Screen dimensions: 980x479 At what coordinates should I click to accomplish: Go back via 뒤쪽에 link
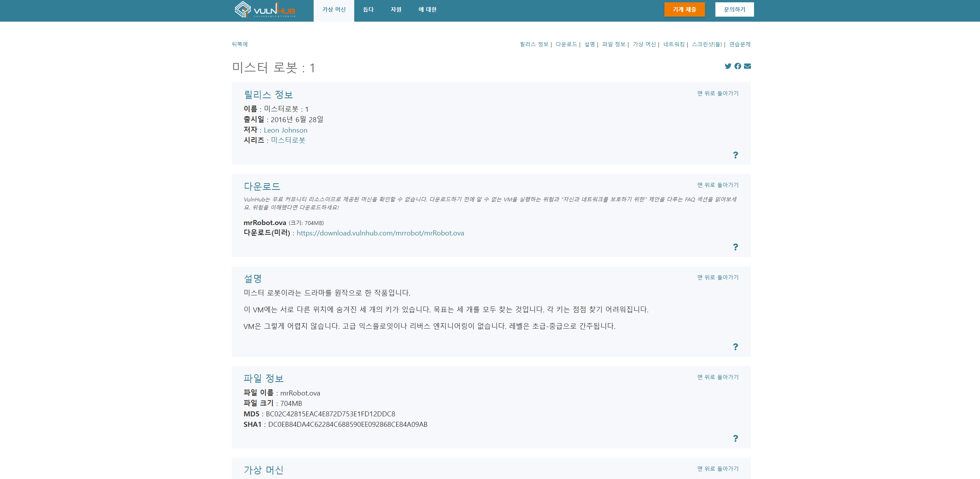click(239, 44)
